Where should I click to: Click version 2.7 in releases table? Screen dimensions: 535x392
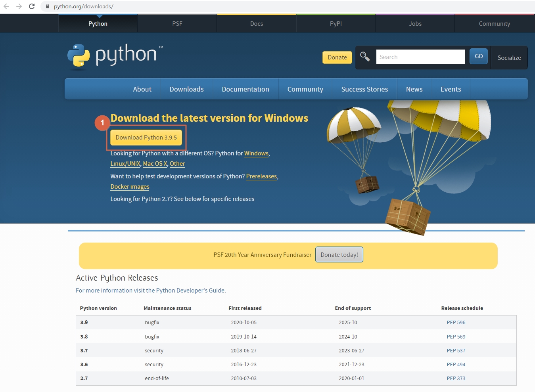[x=84, y=379]
